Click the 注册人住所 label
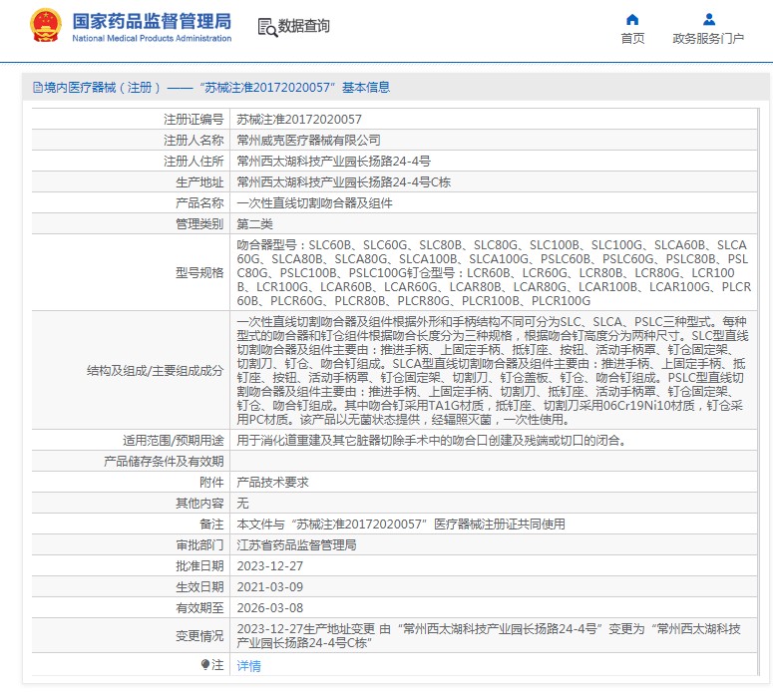This screenshot has width=773, height=700. tap(193, 162)
